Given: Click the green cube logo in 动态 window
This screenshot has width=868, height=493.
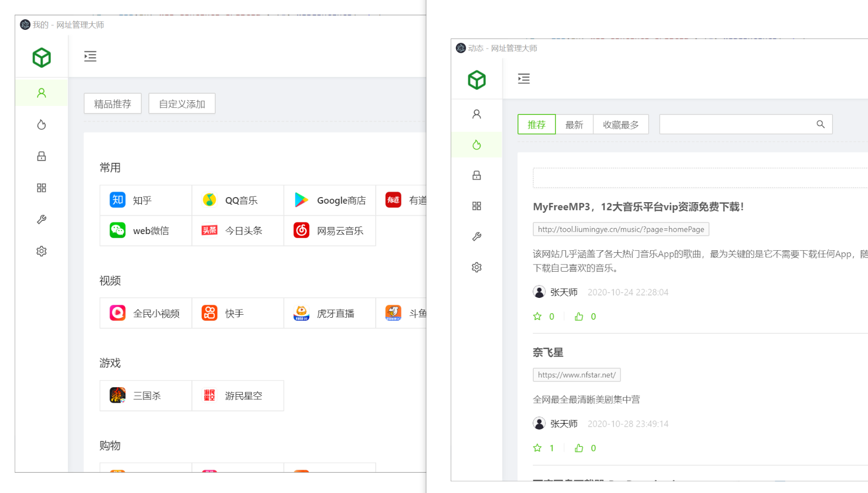Looking at the screenshot, I should 477,80.
